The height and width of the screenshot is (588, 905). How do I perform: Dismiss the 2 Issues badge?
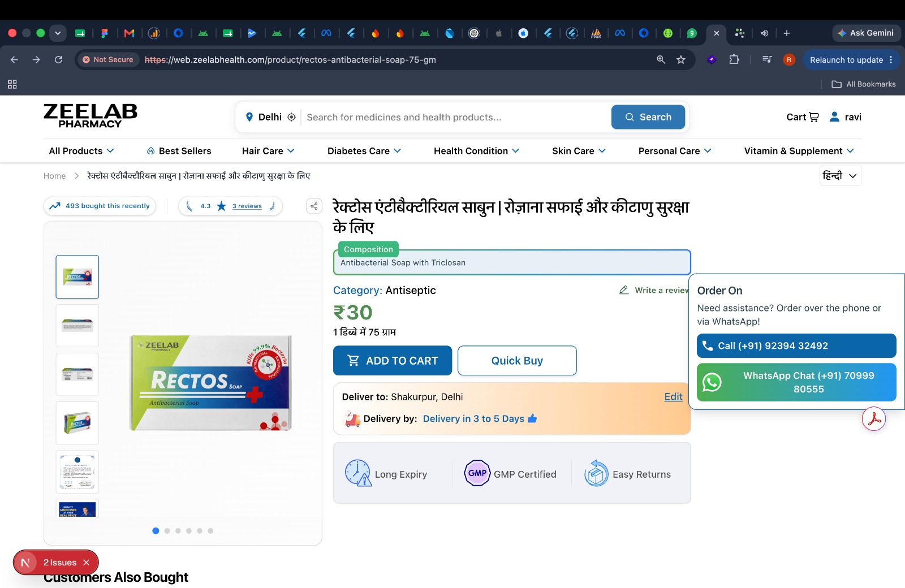coord(86,563)
